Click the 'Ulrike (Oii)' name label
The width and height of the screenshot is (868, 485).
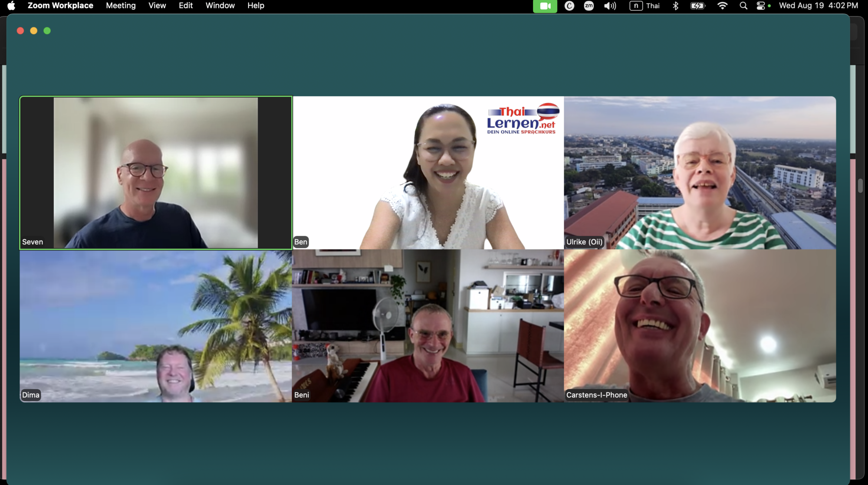[584, 242]
